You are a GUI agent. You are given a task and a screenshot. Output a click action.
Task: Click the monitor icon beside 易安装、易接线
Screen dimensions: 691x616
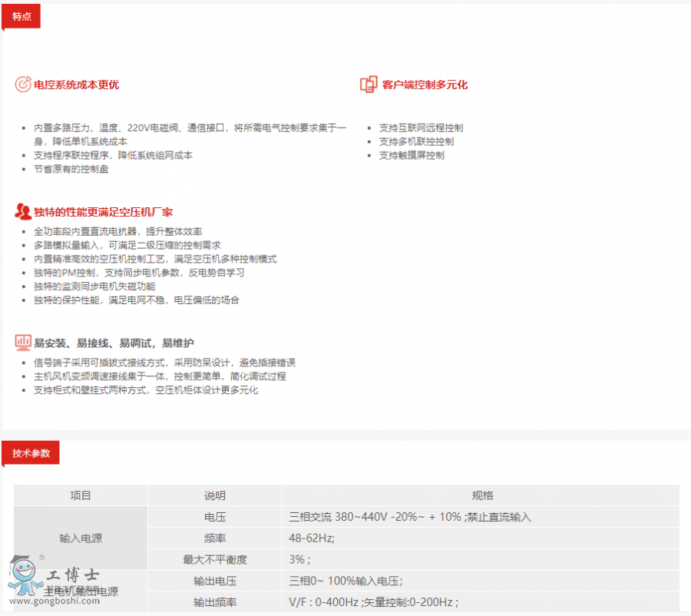click(x=23, y=343)
